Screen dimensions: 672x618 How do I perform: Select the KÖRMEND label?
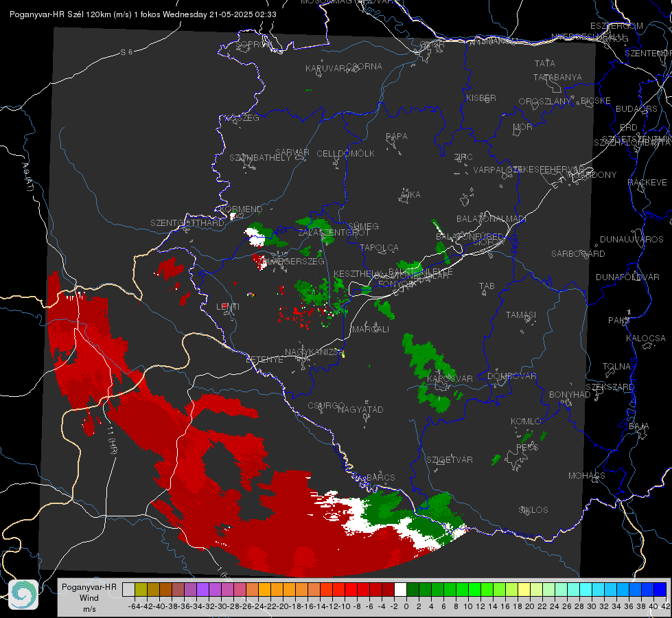pyautogui.click(x=240, y=209)
